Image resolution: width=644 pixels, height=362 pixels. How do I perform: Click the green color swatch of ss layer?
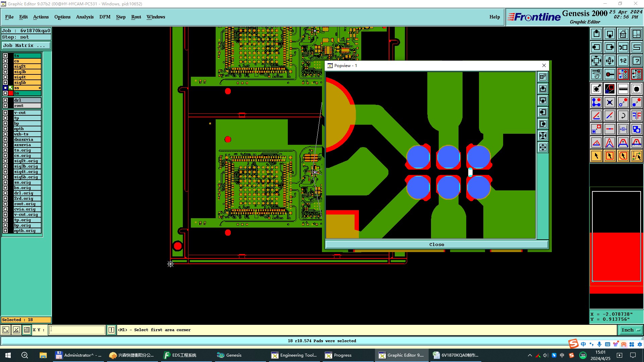coord(11,88)
